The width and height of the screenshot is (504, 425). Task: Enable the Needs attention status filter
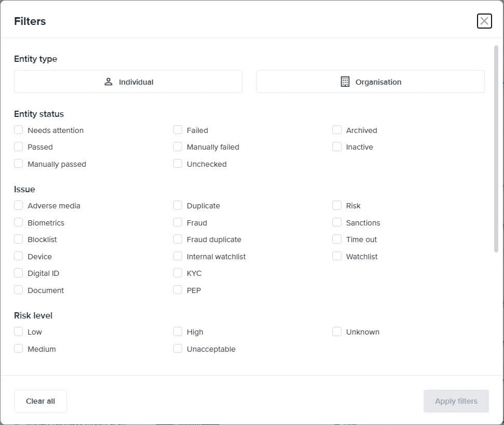pyautogui.click(x=19, y=130)
